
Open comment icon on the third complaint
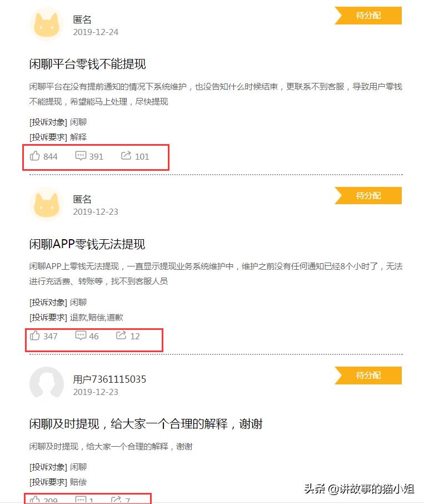[x=81, y=500]
